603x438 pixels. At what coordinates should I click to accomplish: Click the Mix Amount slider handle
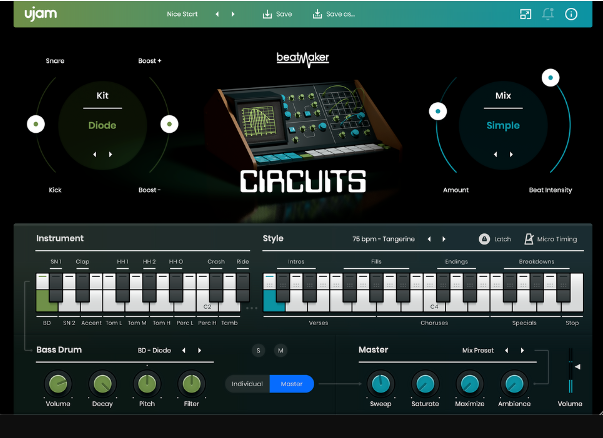(438, 112)
